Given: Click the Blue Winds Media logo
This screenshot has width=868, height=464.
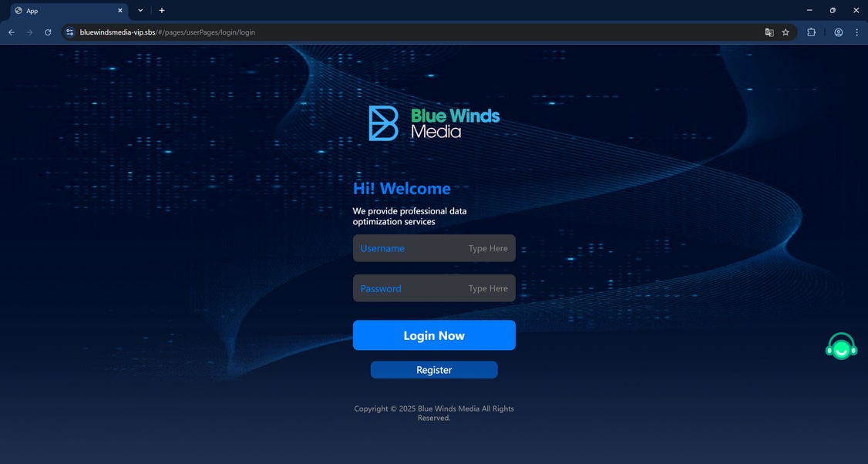Looking at the screenshot, I should point(433,122).
